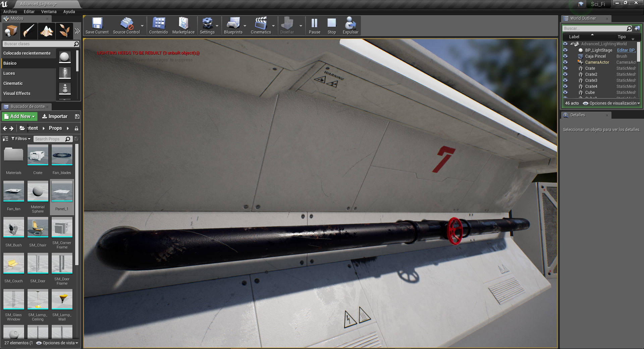The height and width of the screenshot is (349, 644).
Task: Click the Props breadcrumb folder
Action: pyautogui.click(x=55, y=128)
